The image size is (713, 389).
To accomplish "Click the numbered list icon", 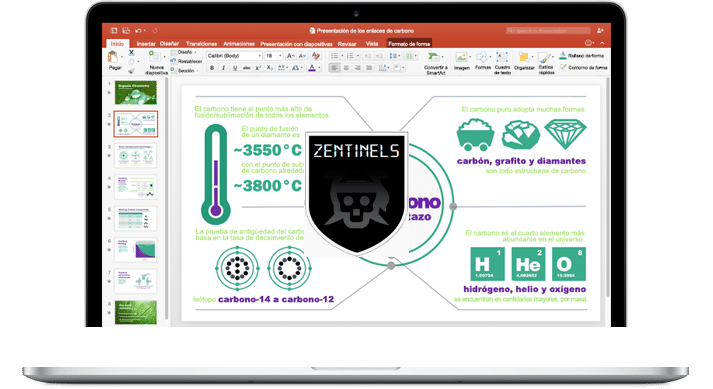I will (350, 56).
